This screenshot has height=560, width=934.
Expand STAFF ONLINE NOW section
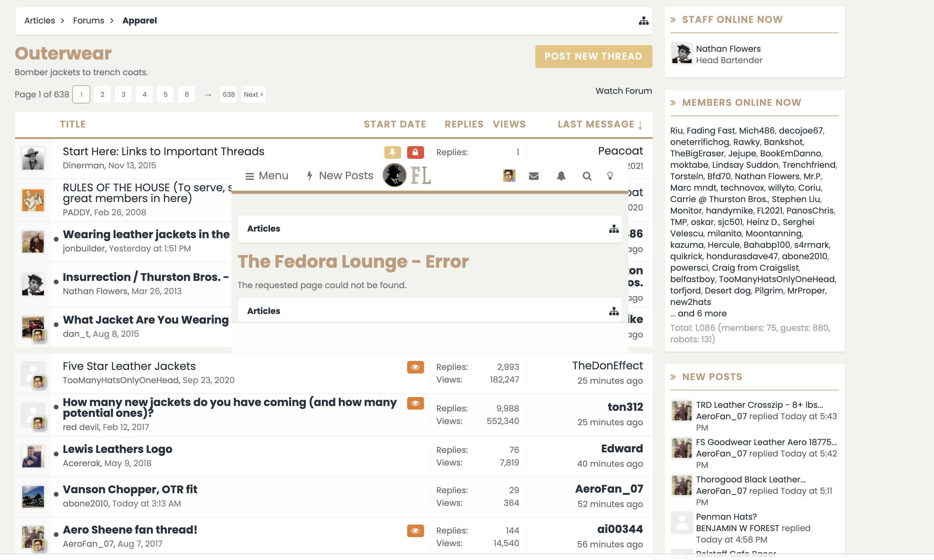[732, 20]
